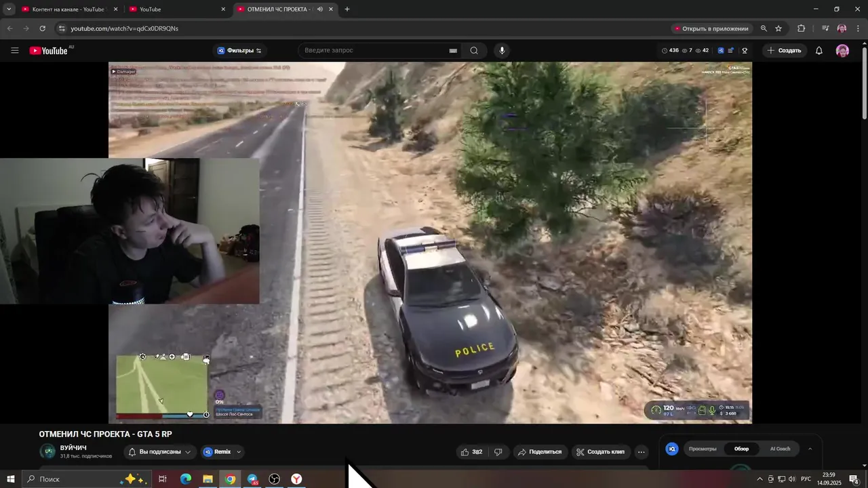Viewport: 868px width, 488px height.
Task: Open the ВУЙЧИЧ channel avatar
Action: coord(47,451)
